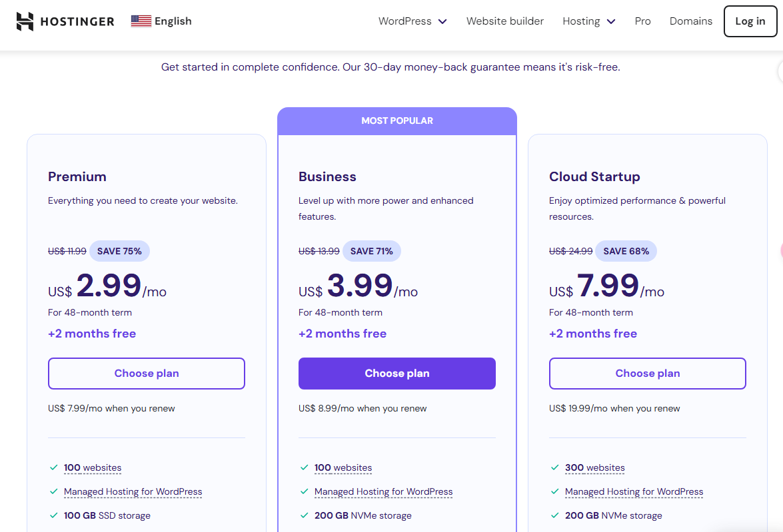Click Cloud Startup +2 months free text

point(593,334)
